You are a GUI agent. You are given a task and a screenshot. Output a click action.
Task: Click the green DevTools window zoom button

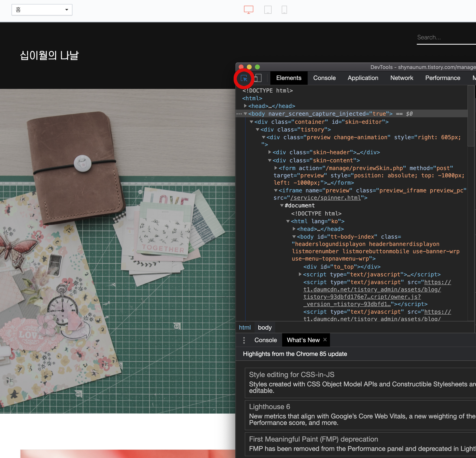click(257, 67)
